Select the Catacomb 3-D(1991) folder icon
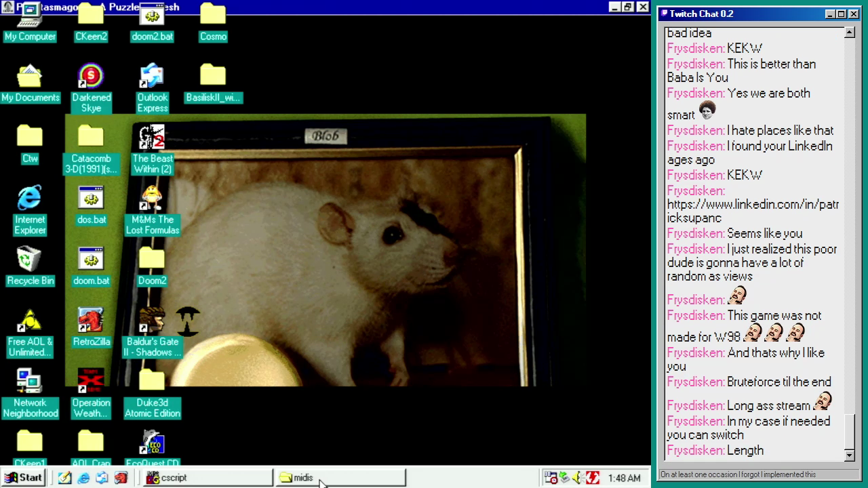 [91, 150]
